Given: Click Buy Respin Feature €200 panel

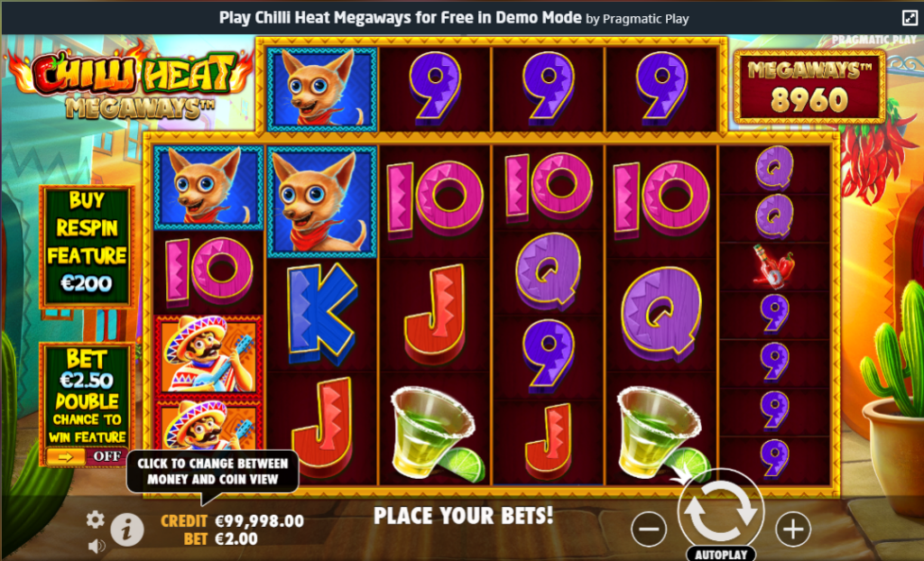Looking at the screenshot, I should tap(87, 247).
